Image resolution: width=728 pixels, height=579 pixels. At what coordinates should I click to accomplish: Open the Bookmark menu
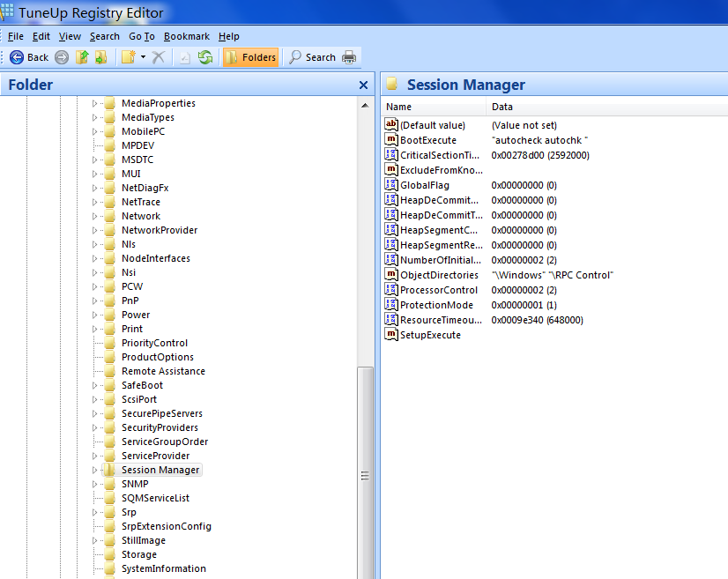point(187,36)
